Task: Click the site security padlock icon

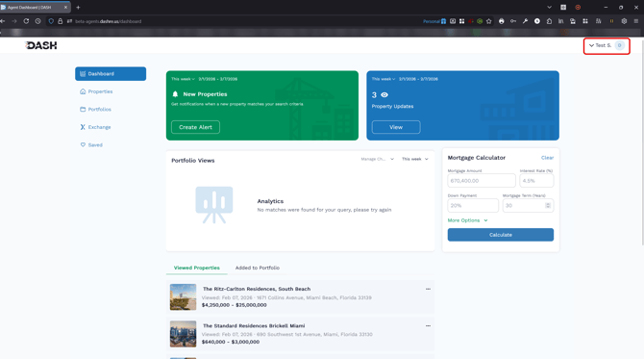Action: click(60, 21)
